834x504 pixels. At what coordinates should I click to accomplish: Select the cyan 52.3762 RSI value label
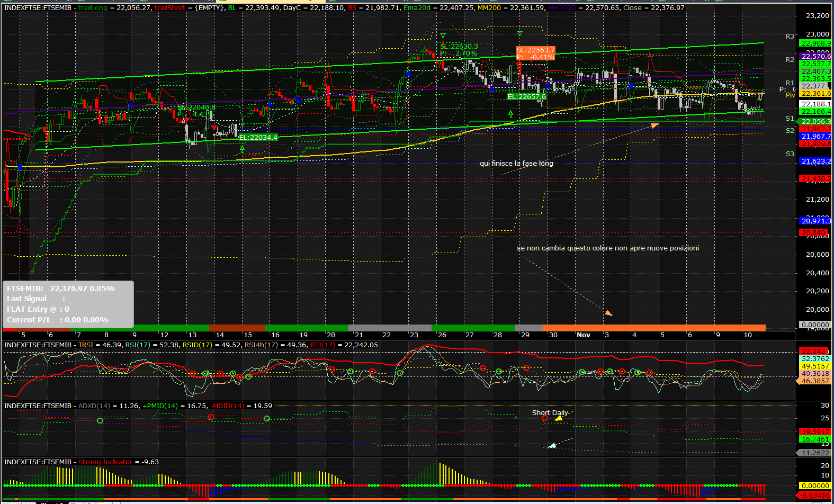tap(815, 358)
